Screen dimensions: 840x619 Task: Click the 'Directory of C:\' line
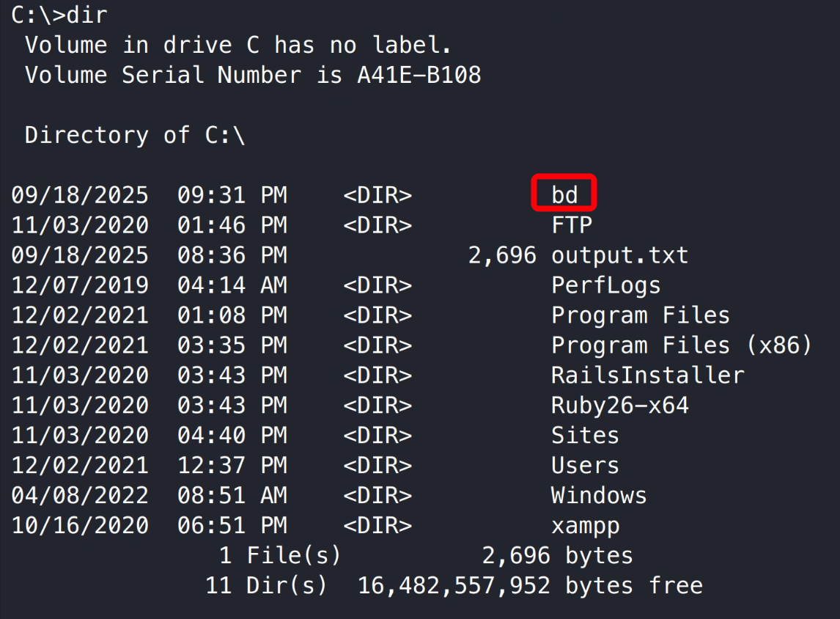point(134,135)
